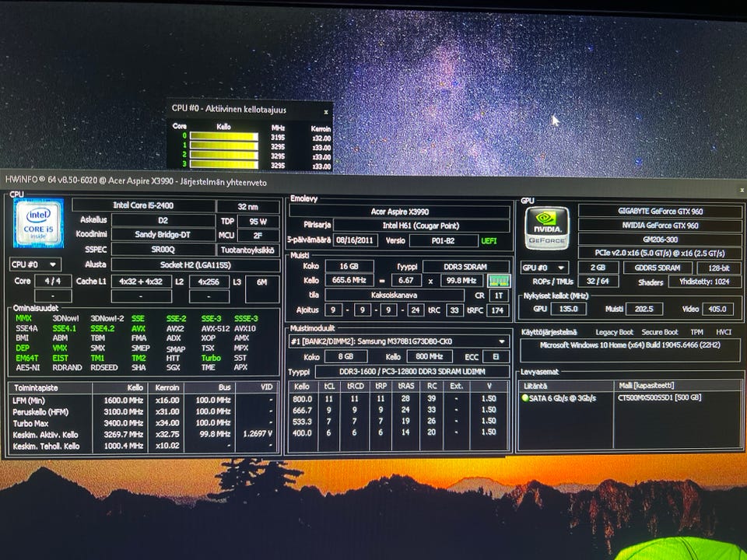Viewport: 747px width, 560px height.
Task: Click the Socket H2 (LGA1155) field
Action: pyautogui.click(x=195, y=264)
